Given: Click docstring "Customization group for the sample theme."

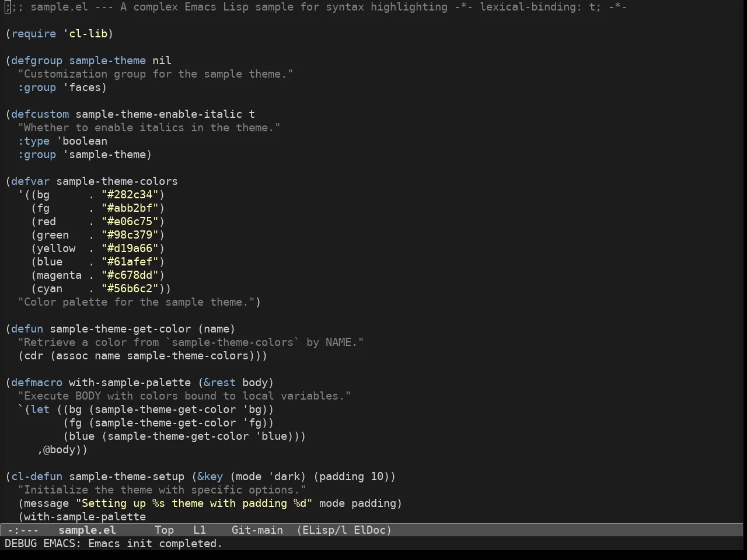Looking at the screenshot, I should click(x=155, y=74).
